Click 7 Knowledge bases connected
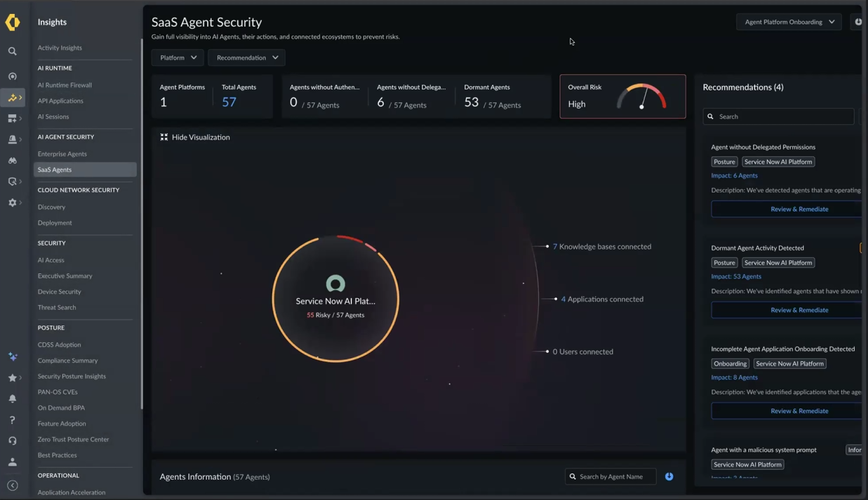868x500 pixels. click(602, 247)
